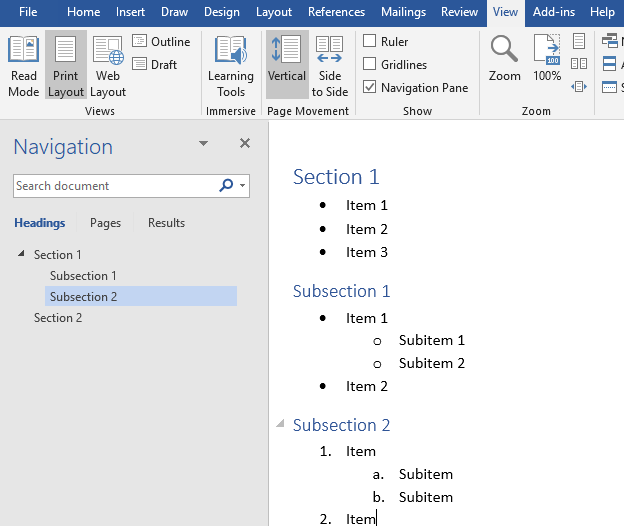This screenshot has height=526, width=624.
Task: Open the Design tab
Action: coord(222,12)
